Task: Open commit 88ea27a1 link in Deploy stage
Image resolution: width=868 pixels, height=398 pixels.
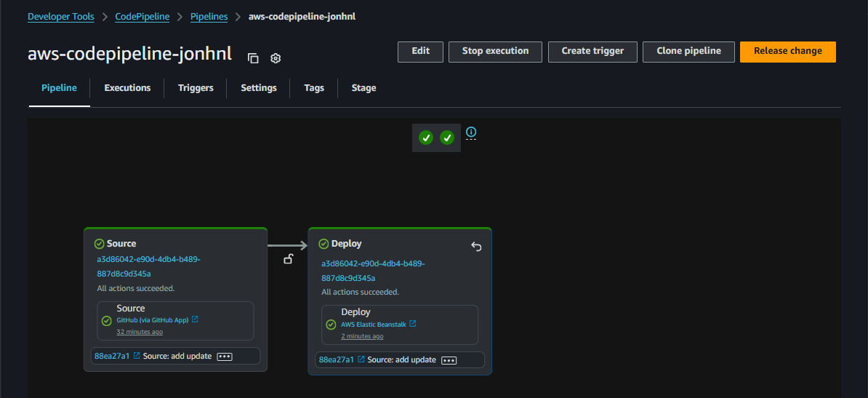Action: pyautogui.click(x=337, y=359)
